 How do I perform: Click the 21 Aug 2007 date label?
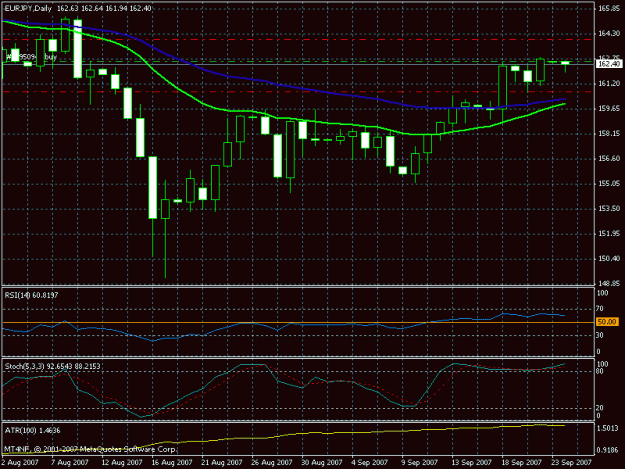point(222,462)
